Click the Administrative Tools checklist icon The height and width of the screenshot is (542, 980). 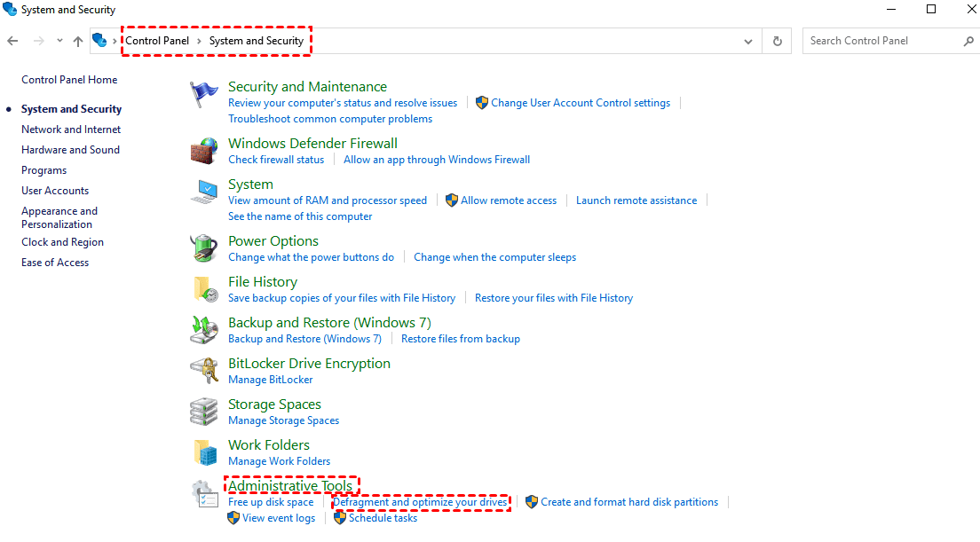[x=204, y=494]
